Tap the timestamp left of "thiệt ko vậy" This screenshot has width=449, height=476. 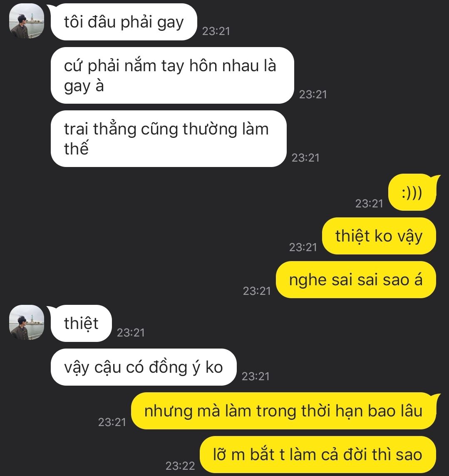pyautogui.click(x=303, y=247)
